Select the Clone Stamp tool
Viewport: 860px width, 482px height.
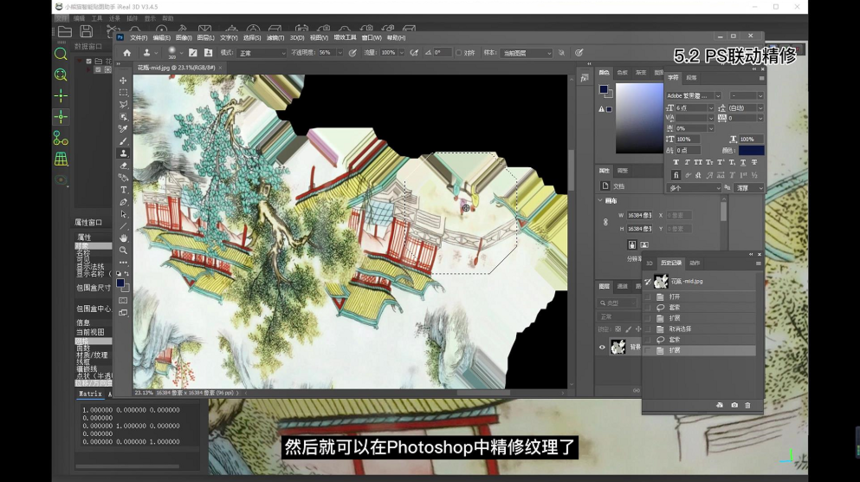123,153
